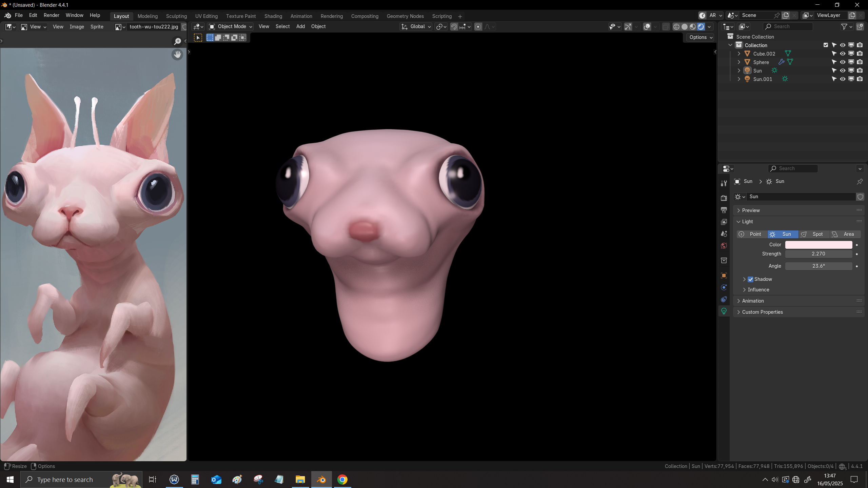Toggle proportional editing
868x488 pixels.
(478, 27)
